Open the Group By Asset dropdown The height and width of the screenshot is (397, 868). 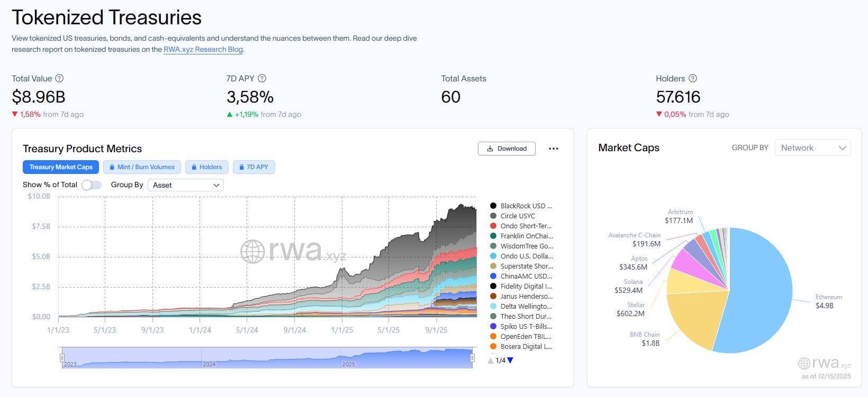tap(185, 185)
